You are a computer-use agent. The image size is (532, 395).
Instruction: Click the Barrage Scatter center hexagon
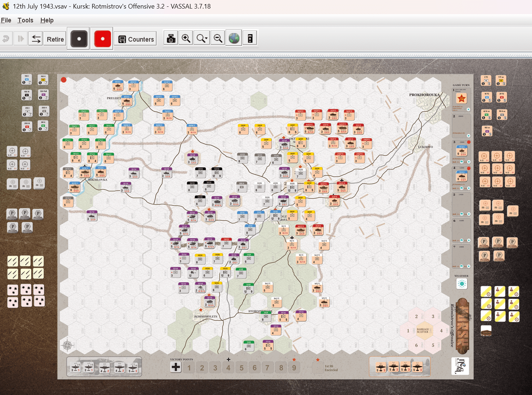(x=423, y=331)
